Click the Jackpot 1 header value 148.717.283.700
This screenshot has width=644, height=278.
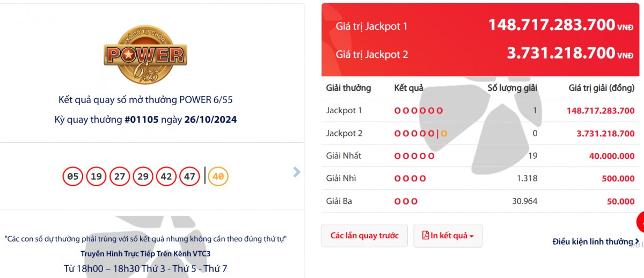click(x=551, y=25)
